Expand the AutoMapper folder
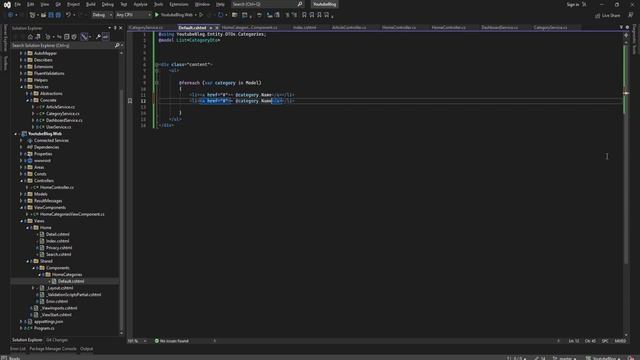 point(21,53)
